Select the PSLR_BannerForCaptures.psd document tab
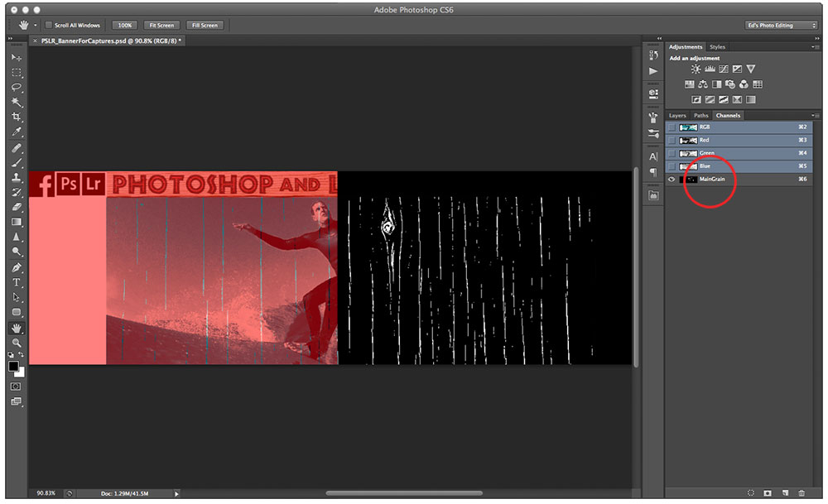This screenshot has width=828, height=504. pyautogui.click(x=108, y=41)
